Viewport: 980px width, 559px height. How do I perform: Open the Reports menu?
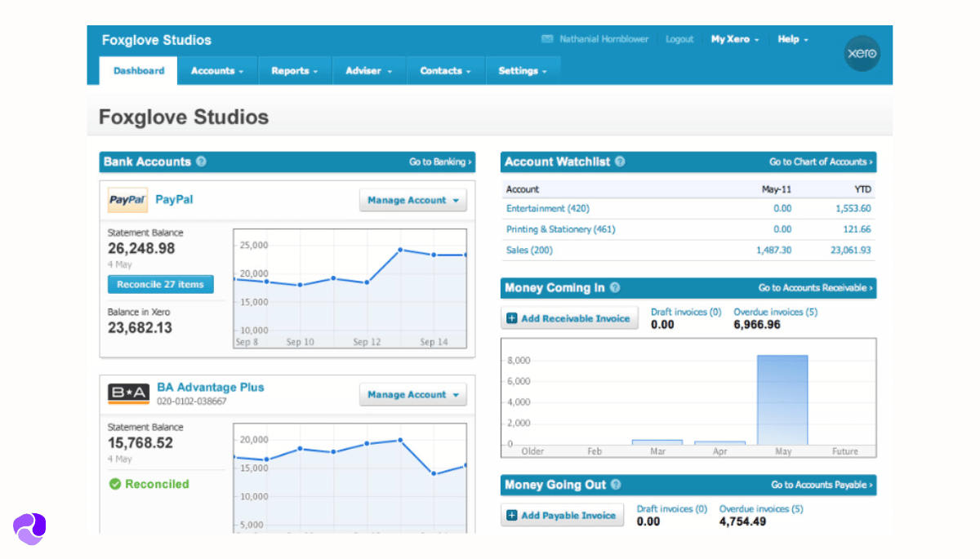point(294,71)
